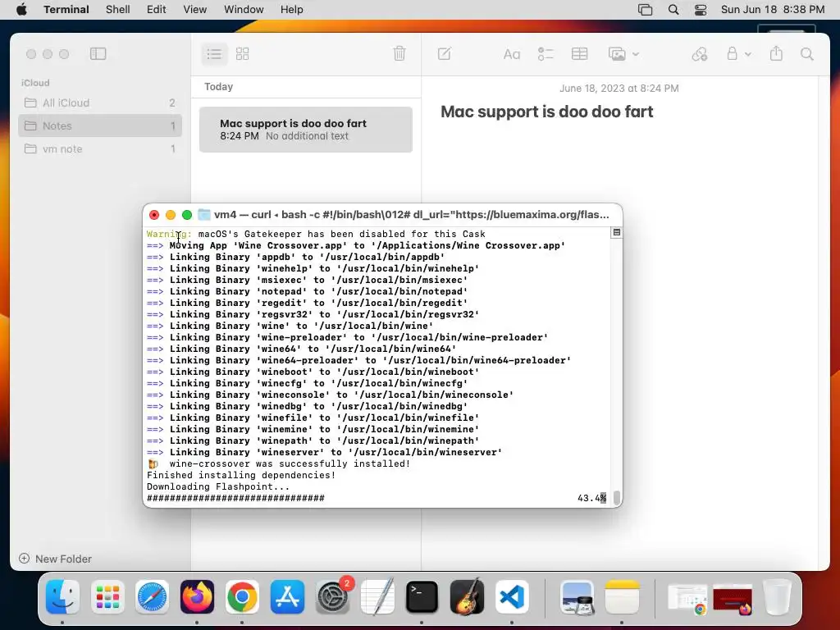Open GarageBand from the Dock
The width and height of the screenshot is (840, 630).
click(x=467, y=597)
